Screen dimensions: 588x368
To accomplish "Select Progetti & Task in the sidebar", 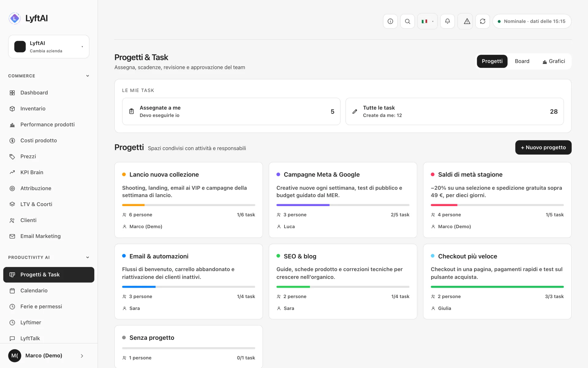I will 49,275.
